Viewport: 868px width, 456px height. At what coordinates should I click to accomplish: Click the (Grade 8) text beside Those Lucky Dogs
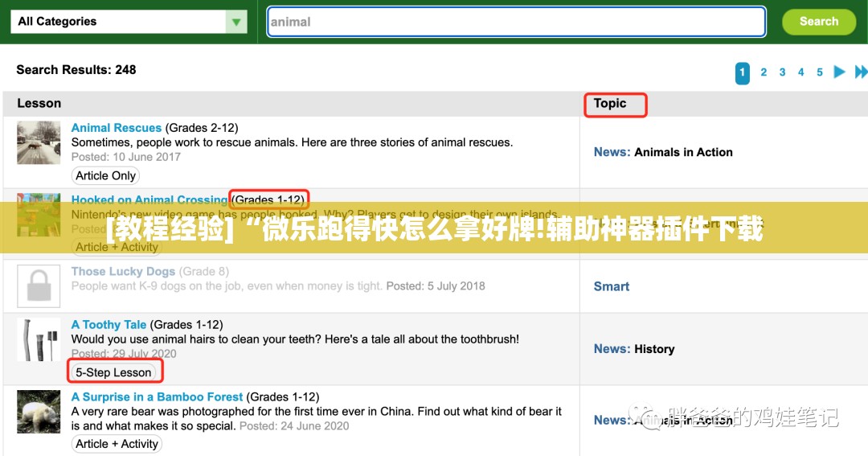(x=203, y=272)
